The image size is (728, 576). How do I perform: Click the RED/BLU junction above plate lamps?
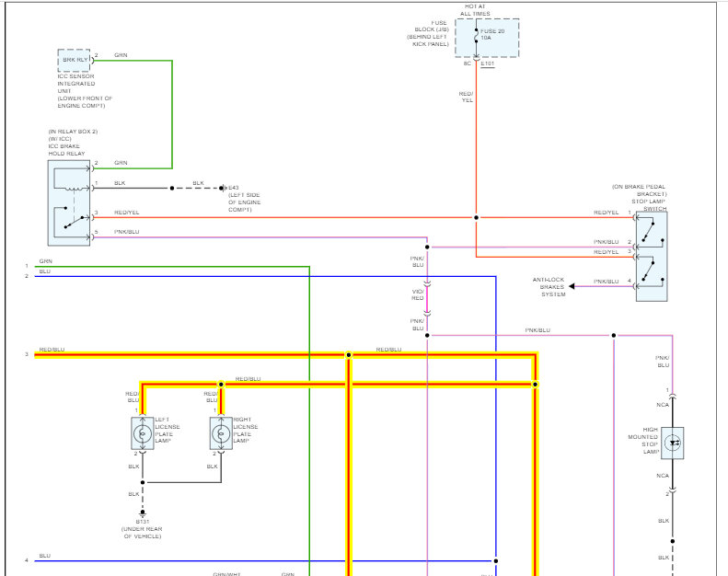[x=221, y=385]
